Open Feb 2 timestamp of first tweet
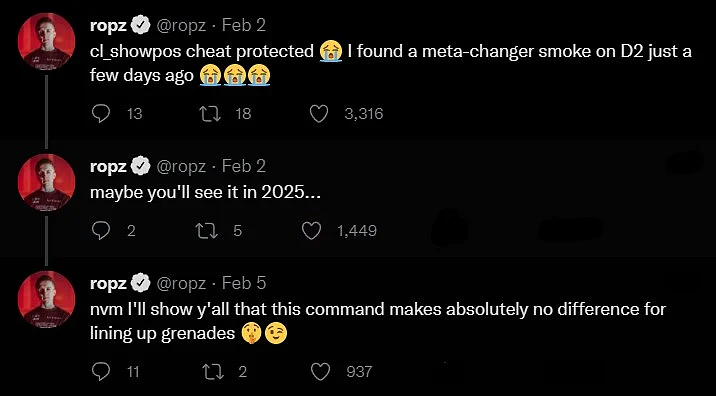 (244, 25)
